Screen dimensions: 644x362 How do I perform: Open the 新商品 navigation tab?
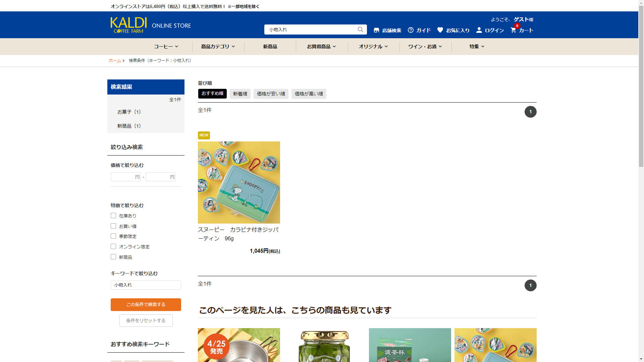pos(270,47)
